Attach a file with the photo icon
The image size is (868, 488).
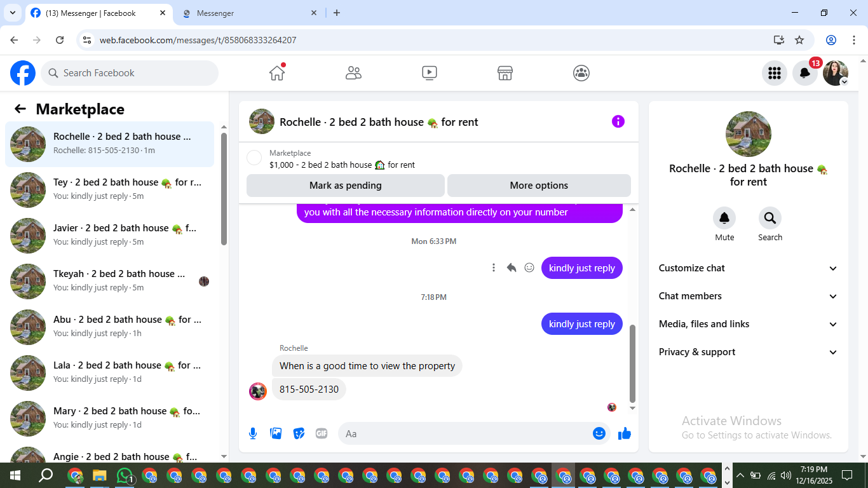[276, 433]
